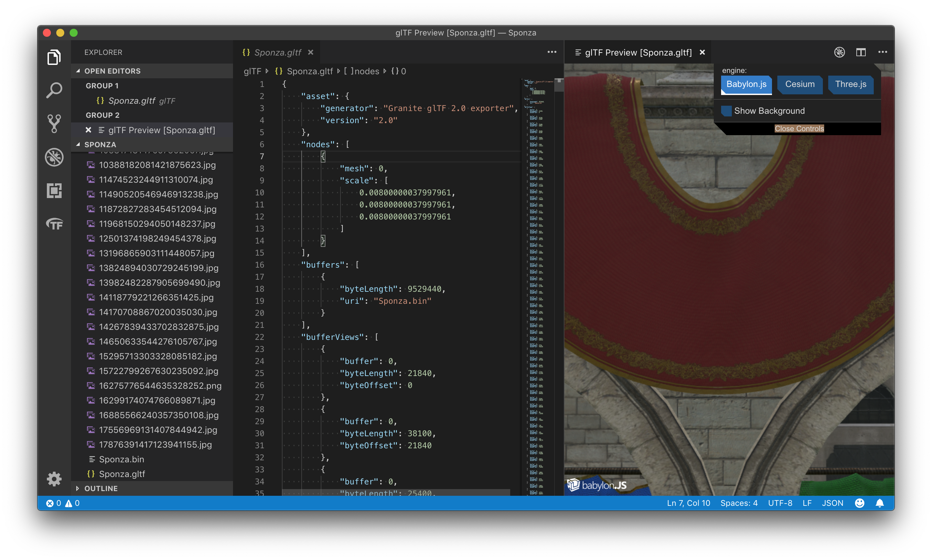Change indentation via Spaces: 4
The image size is (932, 560).
pyautogui.click(x=739, y=503)
